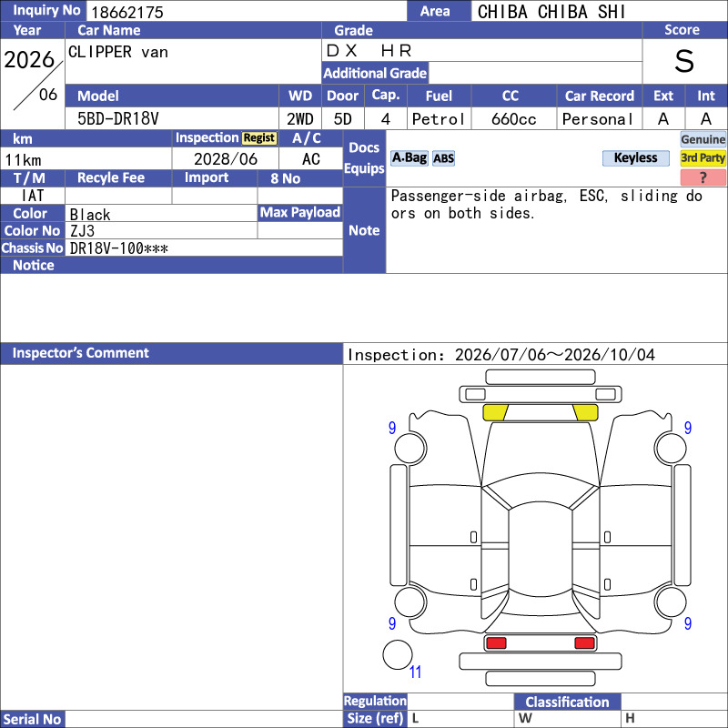Click the left yellow headlight on diagram
The height and width of the screenshot is (728, 728).
tap(495, 412)
